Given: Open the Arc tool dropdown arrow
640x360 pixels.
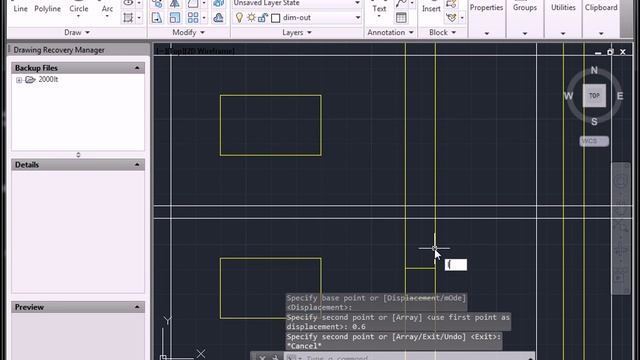Looking at the screenshot, I should coord(107,17).
